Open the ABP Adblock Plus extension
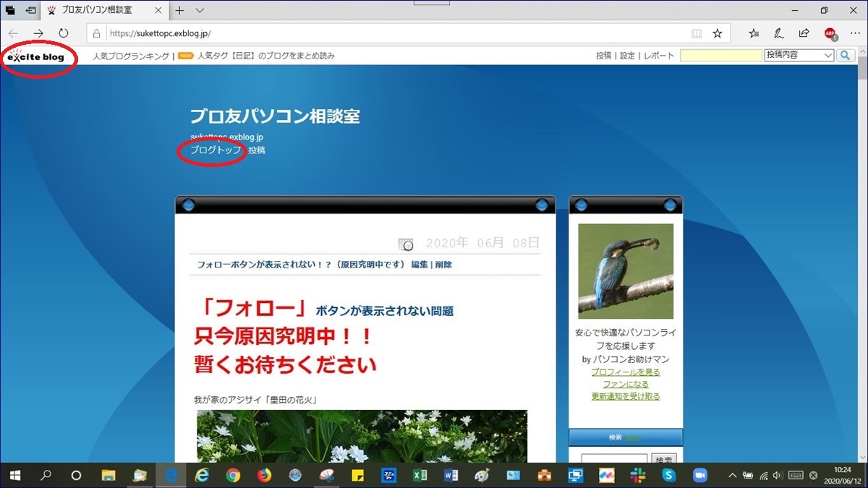This screenshot has width=868, height=488. click(x=830, y=33)
